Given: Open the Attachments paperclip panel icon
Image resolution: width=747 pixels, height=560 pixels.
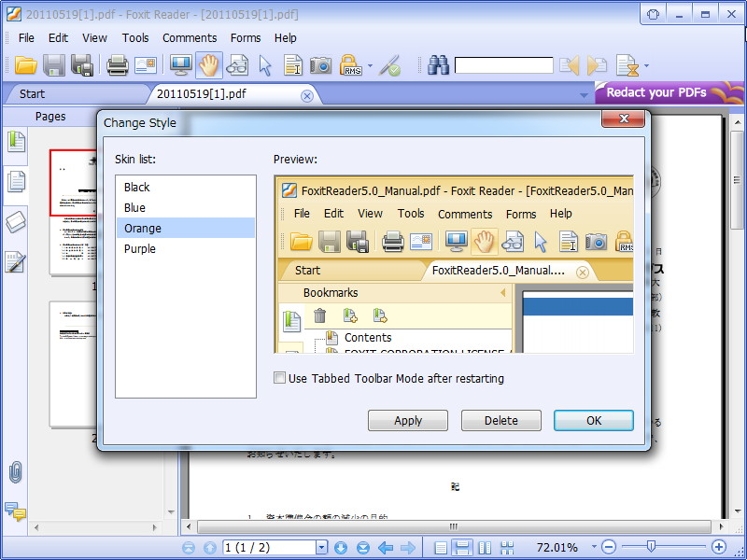Looking at the screenshot, I should coord(15,471).
